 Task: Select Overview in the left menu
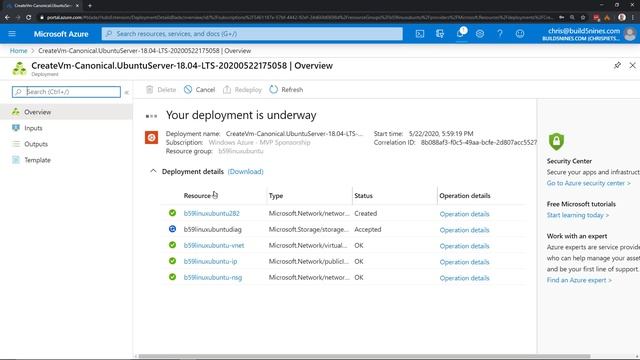pyautogui.click(x=66, y=112)
